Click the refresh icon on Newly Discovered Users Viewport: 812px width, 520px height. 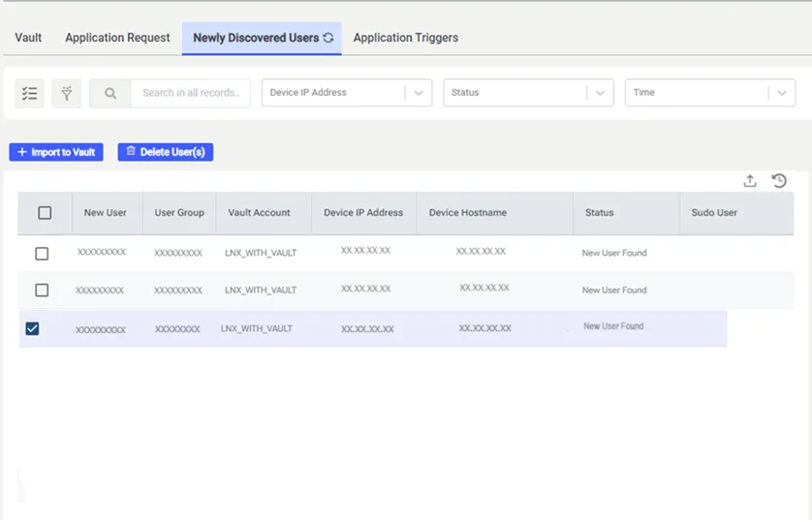coord(328,38)
